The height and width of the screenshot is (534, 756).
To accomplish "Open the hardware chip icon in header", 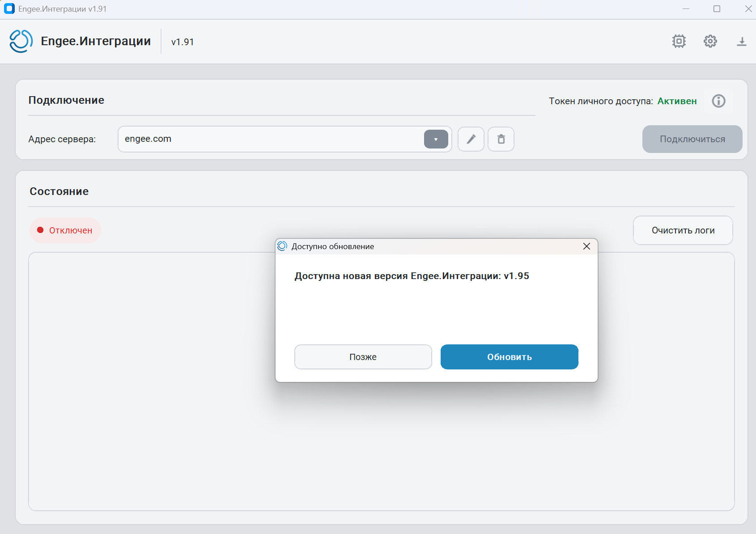I will 679,41.
